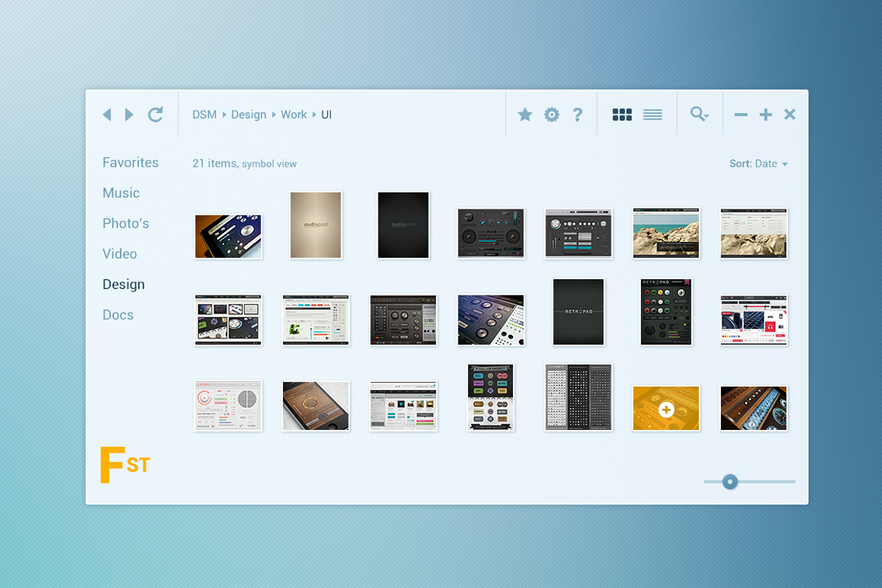The height and width of the screenshot is (588, 882).
Task: Switch to the list view
Action: 653,115
